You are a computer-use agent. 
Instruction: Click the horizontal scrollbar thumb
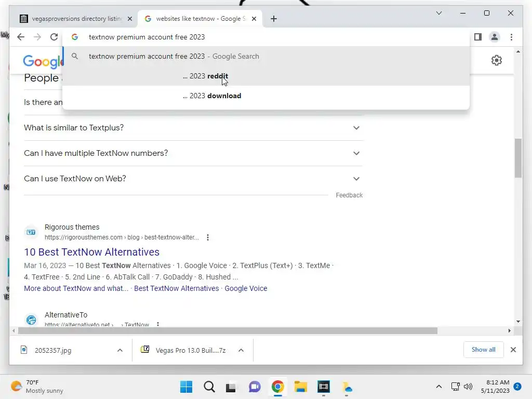click(x=228, y=331)
